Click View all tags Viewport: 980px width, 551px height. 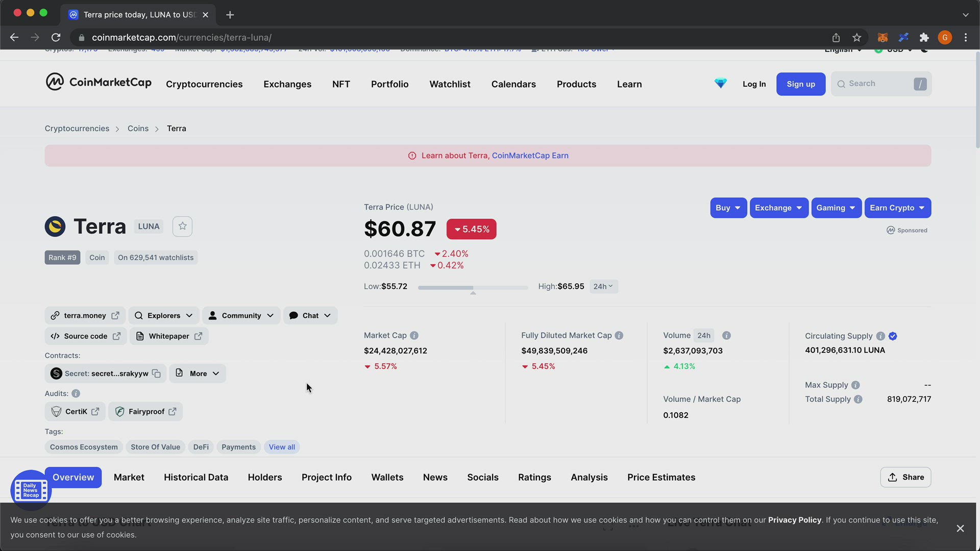click(x=282, y=447)
